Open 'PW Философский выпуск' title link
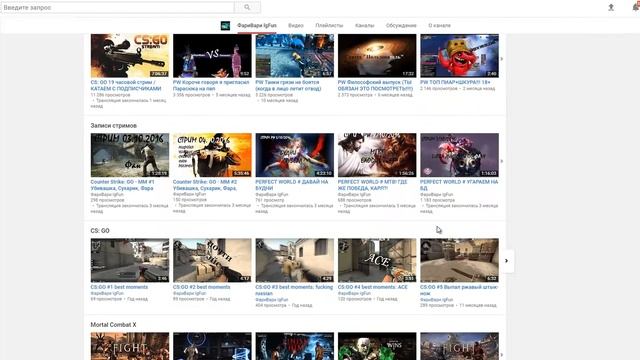This screenshot has width=640, height=360. tap(375, 85)
